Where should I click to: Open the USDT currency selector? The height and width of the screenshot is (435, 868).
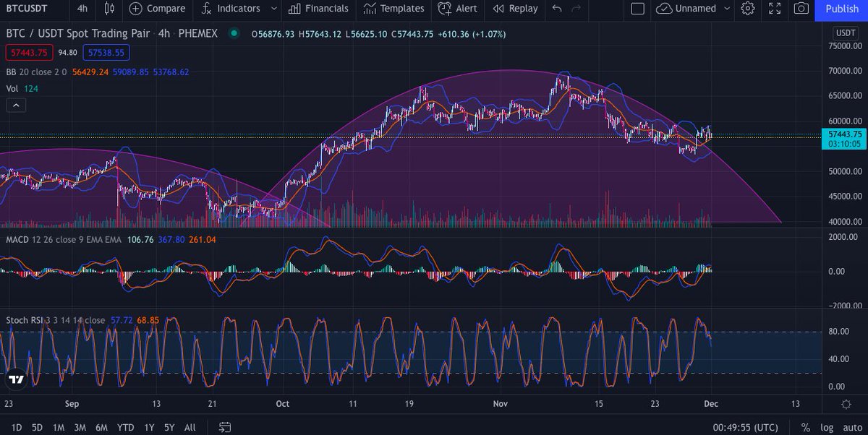[845, 33]
